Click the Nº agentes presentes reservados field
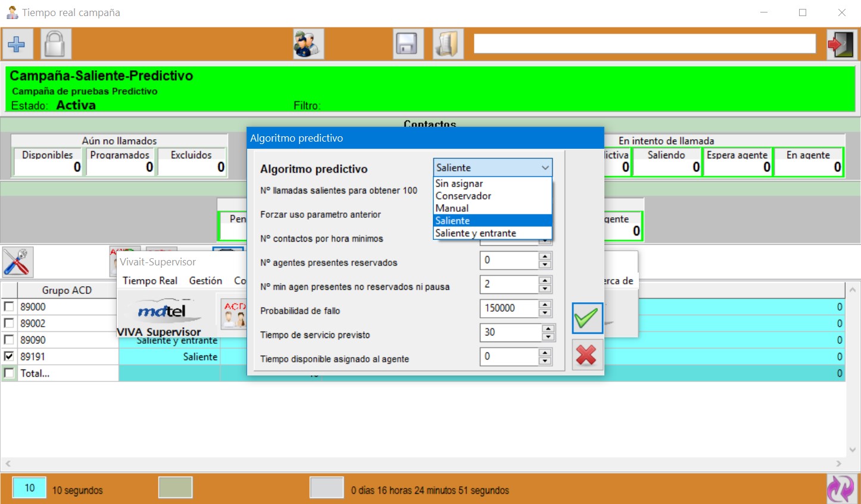The width and height of the screenshot is (861, 504). point(509,260)
